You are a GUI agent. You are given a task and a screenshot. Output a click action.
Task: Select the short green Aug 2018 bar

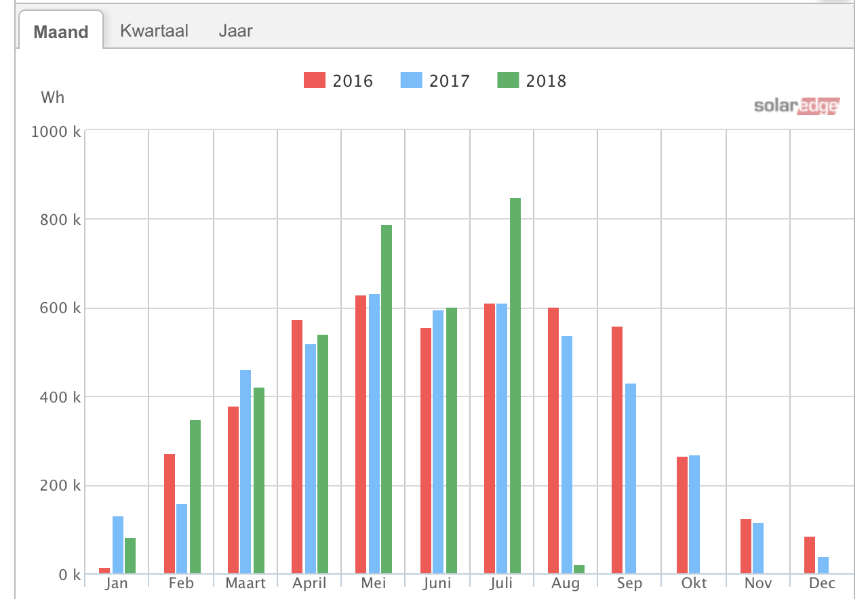(x=579, y=569)
